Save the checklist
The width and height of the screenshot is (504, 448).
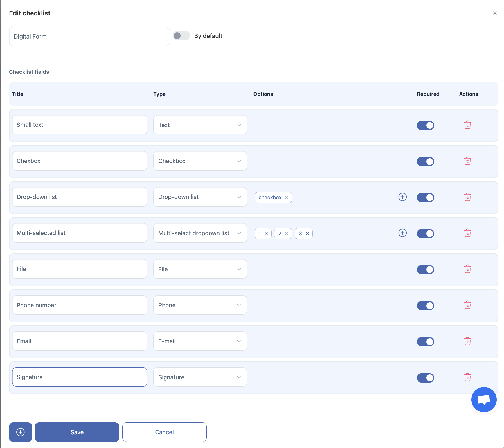(77, 432)
